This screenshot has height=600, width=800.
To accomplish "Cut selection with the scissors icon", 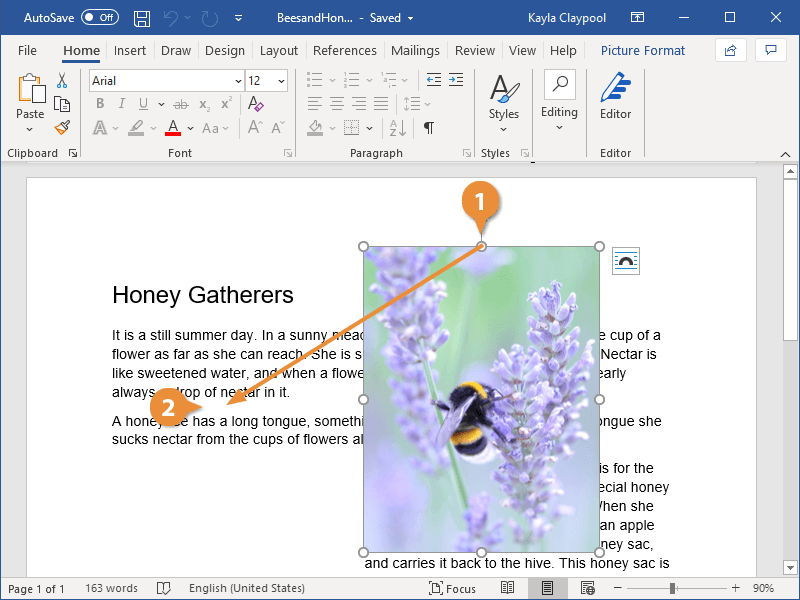I will coord(62,81).
